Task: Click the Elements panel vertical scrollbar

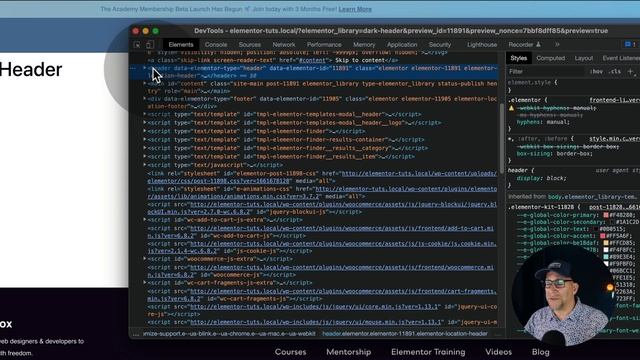Action: coord(502,139)
